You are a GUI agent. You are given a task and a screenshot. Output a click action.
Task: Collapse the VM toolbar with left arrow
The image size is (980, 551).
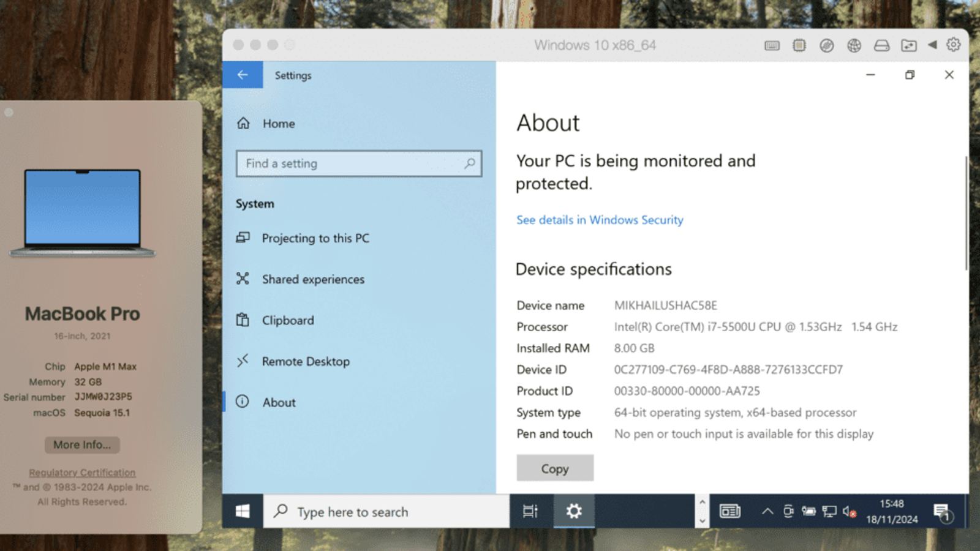932,45
